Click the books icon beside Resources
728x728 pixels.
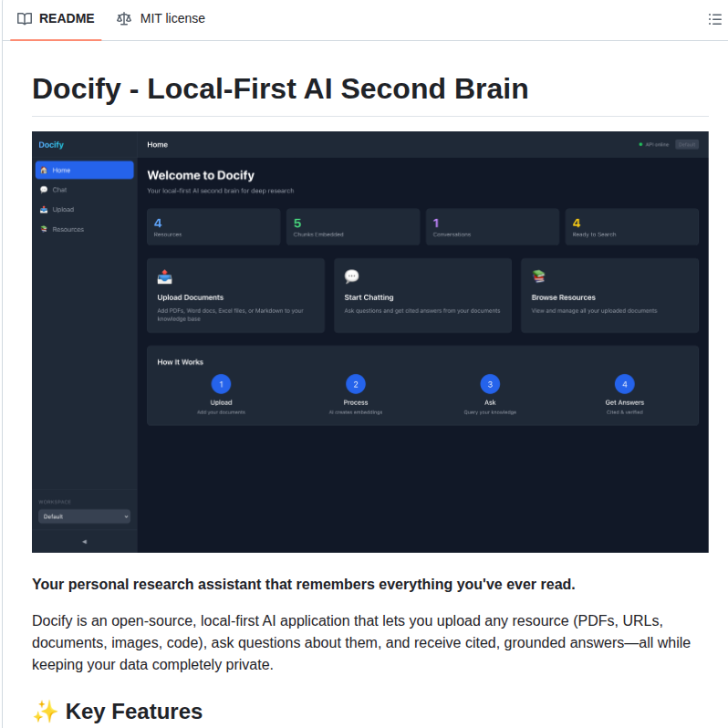click(44, 229)
